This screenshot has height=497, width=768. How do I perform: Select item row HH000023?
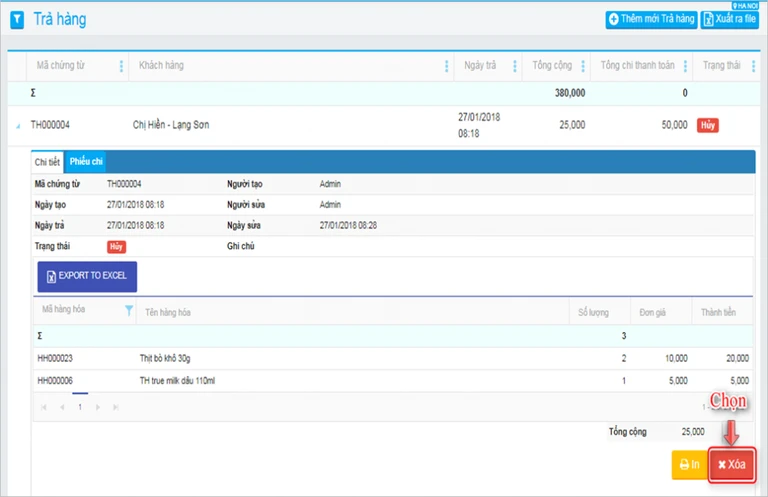pyautogui.click(x=393, y=358)
